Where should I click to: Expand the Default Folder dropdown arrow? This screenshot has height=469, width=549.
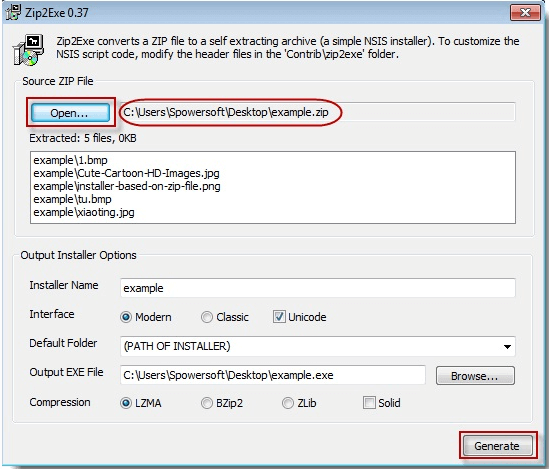507,346
